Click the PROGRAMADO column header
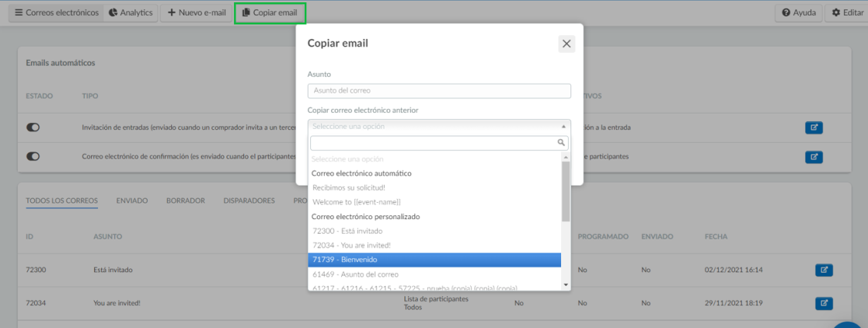Screen dimensions: 868x328 coord(603,236)
